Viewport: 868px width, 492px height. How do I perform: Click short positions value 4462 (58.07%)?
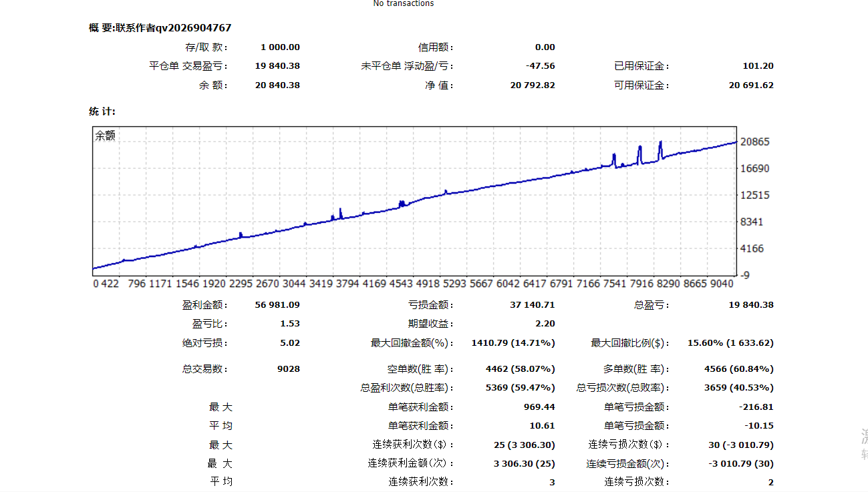pyautogui.click(x=521, y=368)
